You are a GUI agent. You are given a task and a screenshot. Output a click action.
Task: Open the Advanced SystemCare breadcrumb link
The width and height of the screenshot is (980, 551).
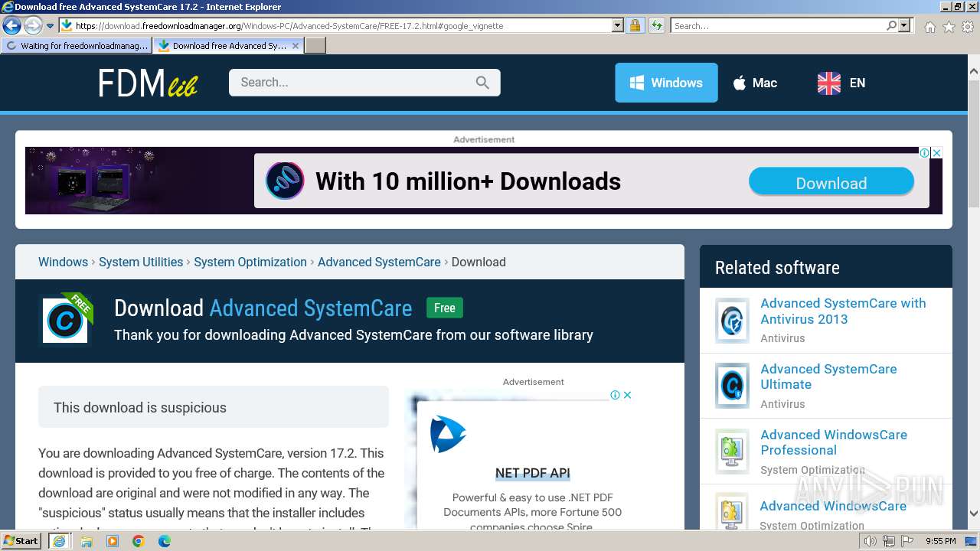tap(379, 262)
